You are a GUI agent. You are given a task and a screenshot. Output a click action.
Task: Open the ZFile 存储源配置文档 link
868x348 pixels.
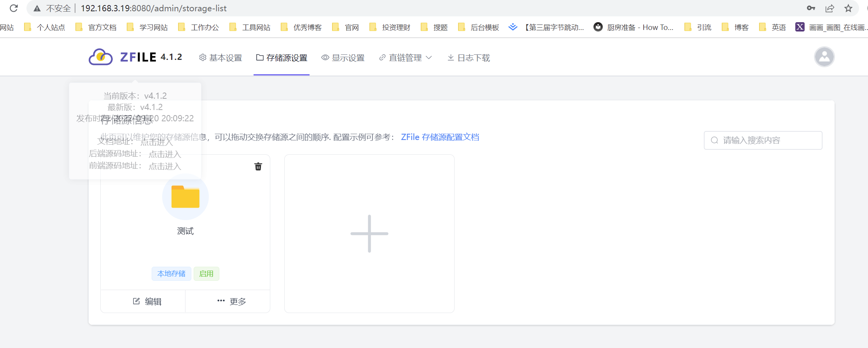tap(440, 137)
